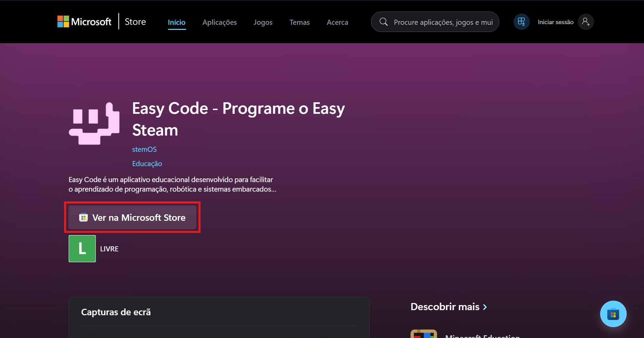Open the Educação category link
The width and height of the screenshot is (644, 338).
pos(147,164)
